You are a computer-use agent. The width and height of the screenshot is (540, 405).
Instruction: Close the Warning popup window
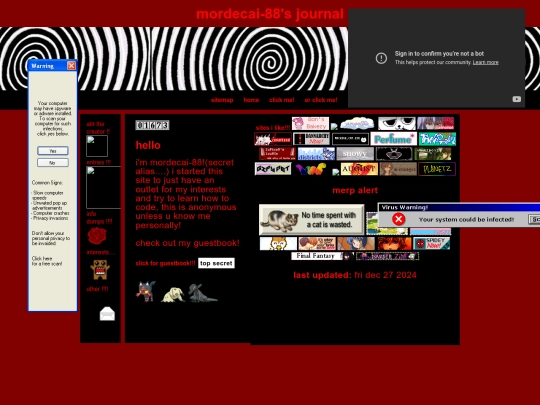click(71, 65)
